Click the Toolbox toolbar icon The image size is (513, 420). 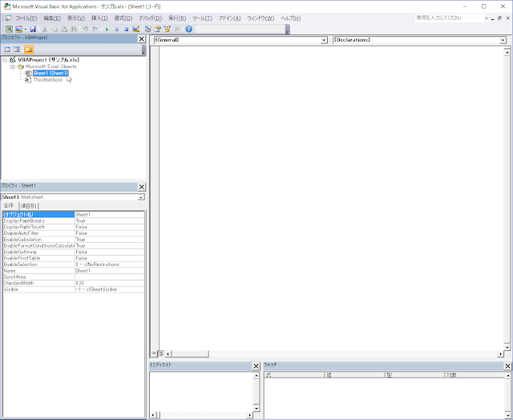click(x=177, y=29)
